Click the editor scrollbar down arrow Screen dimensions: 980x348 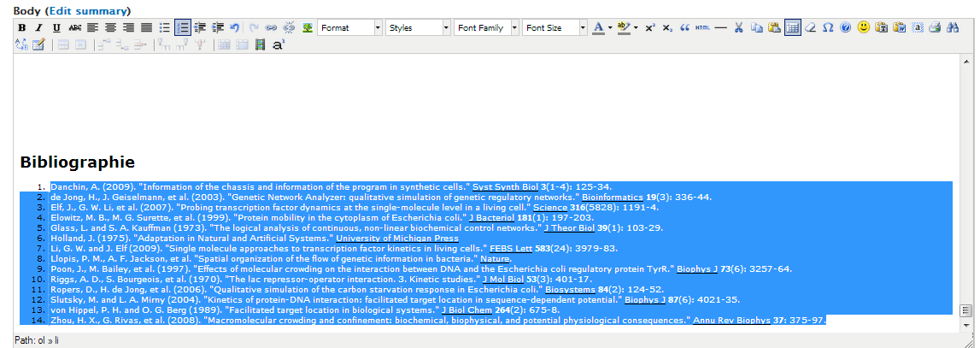coord(966,326)
